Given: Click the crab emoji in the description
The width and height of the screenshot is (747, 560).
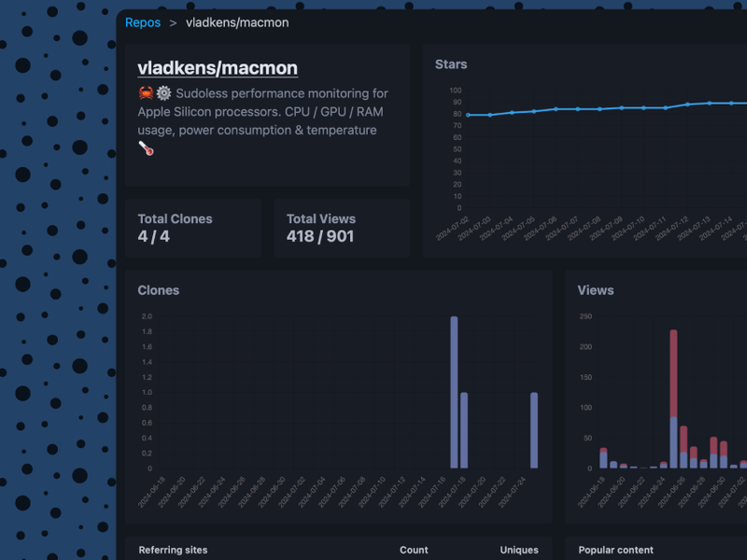Looking at the screenshot, I should pyautogui.click(x=146, y=93).
